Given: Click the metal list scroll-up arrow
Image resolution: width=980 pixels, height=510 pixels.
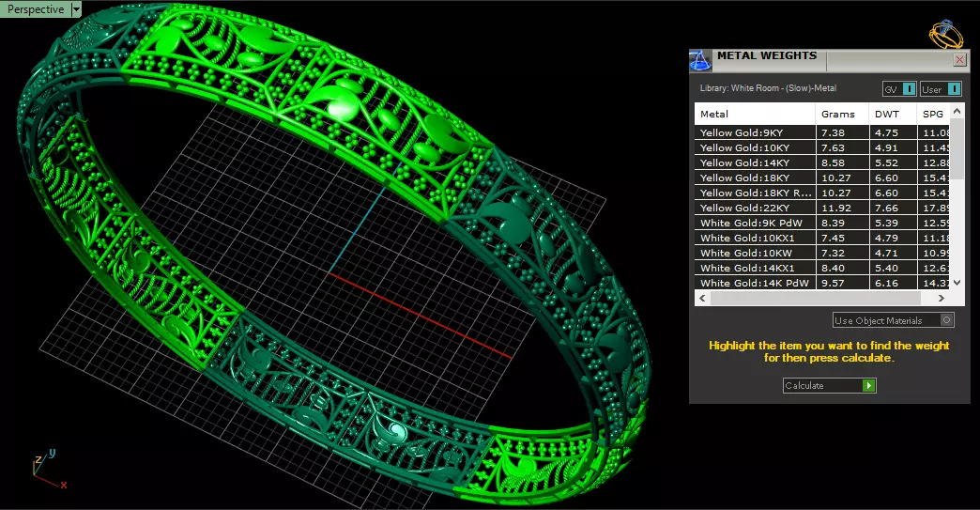Looking at the screenshot, I should tap(957, 110).
